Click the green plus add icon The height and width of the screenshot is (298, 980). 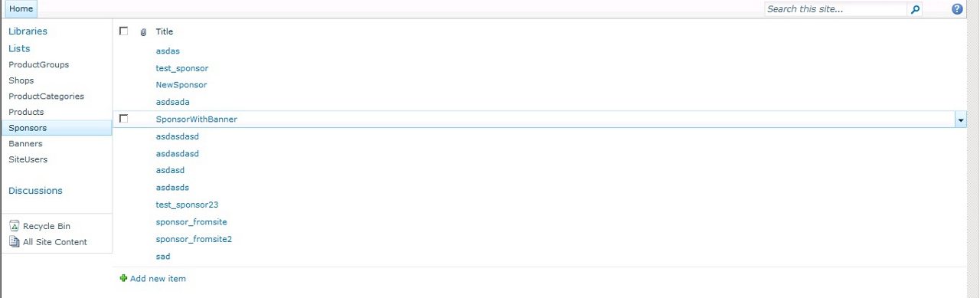(123, 278)
